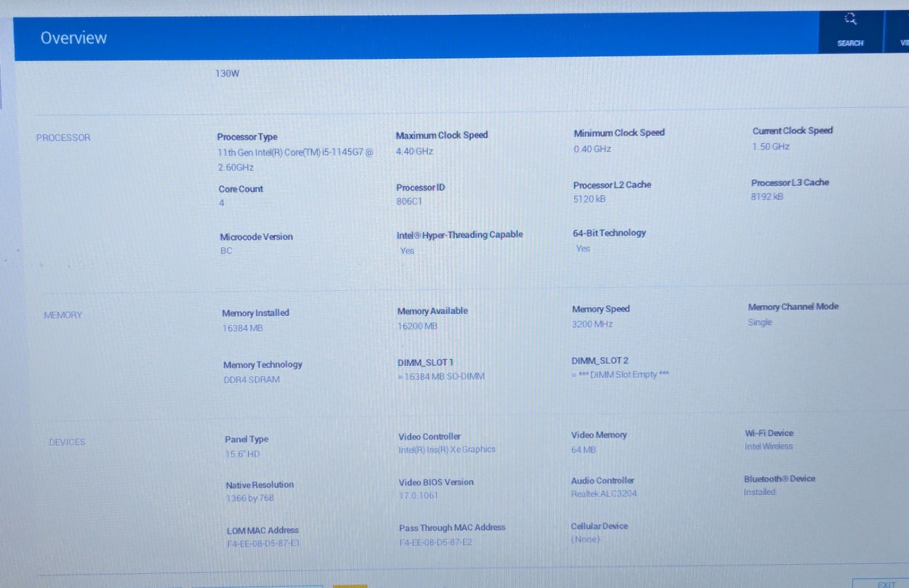The image size is (909, 588).
Task: Click the "Microcode Version" label
Action: click(256, 237)
